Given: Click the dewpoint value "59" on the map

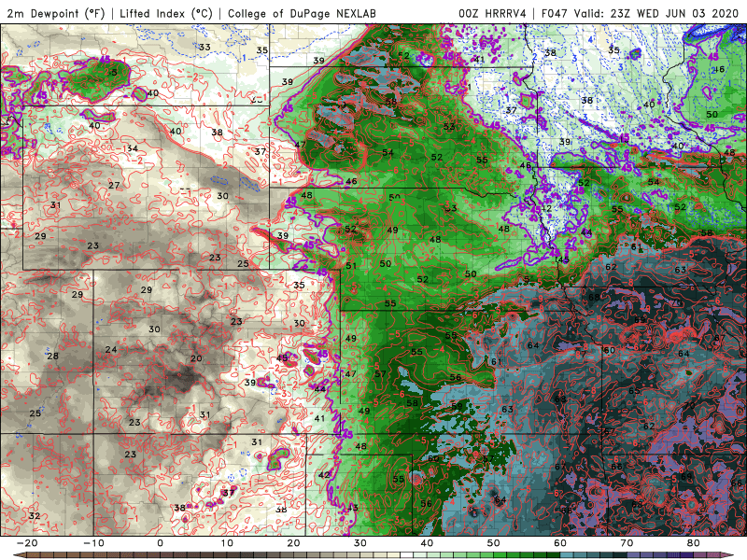Looking at the screenshot, I should pos(457,406).
